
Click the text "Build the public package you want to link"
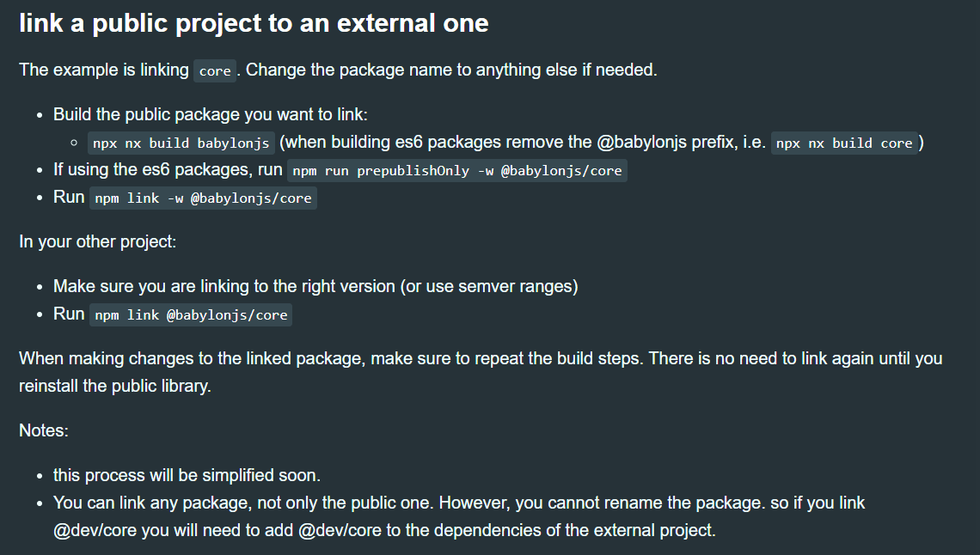(x=210, y=115)
